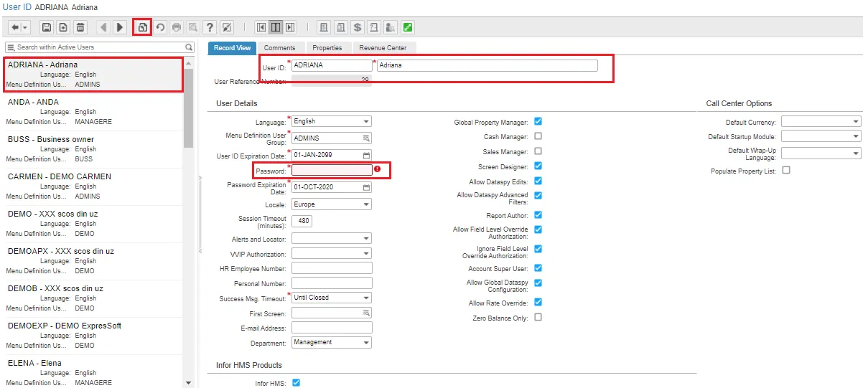Open the First Screen lookup icon

coord(366,313)
